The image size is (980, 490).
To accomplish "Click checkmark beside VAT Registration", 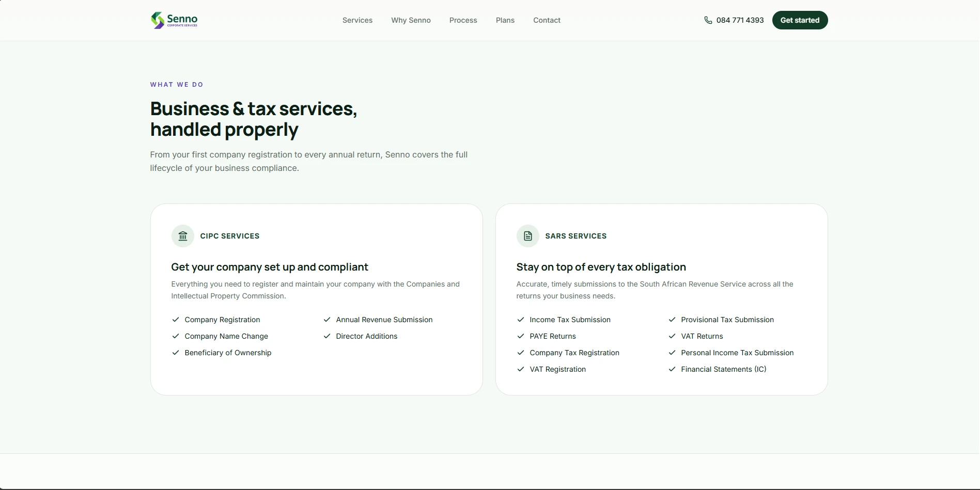I will tap(521, 369).
